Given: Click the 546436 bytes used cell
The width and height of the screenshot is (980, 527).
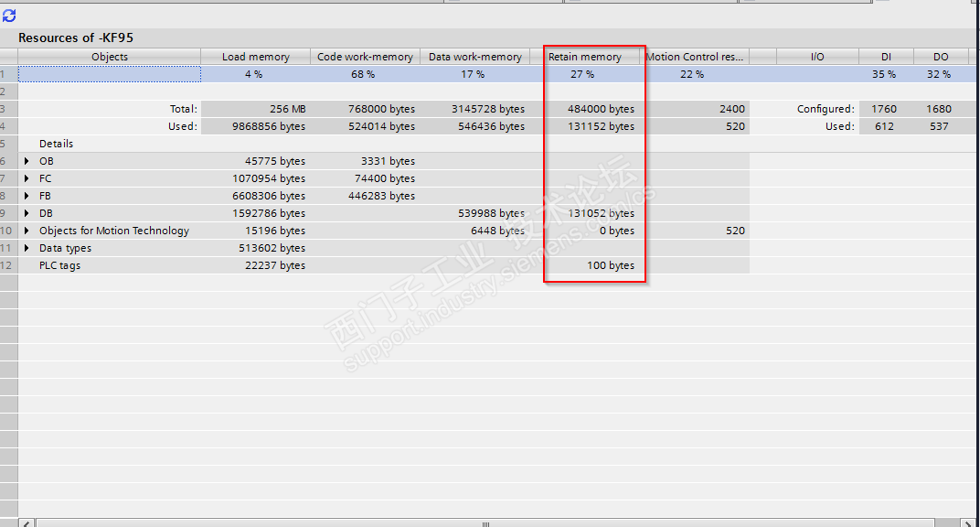Looking at the screenshot, I should [x=475, y=126].
